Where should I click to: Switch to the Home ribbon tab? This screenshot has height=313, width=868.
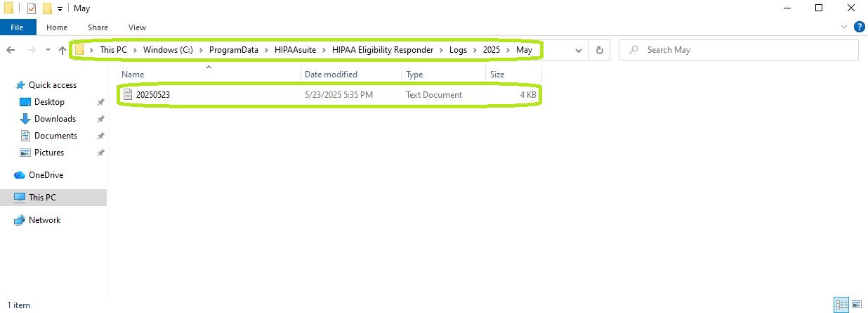click(57, 27)
